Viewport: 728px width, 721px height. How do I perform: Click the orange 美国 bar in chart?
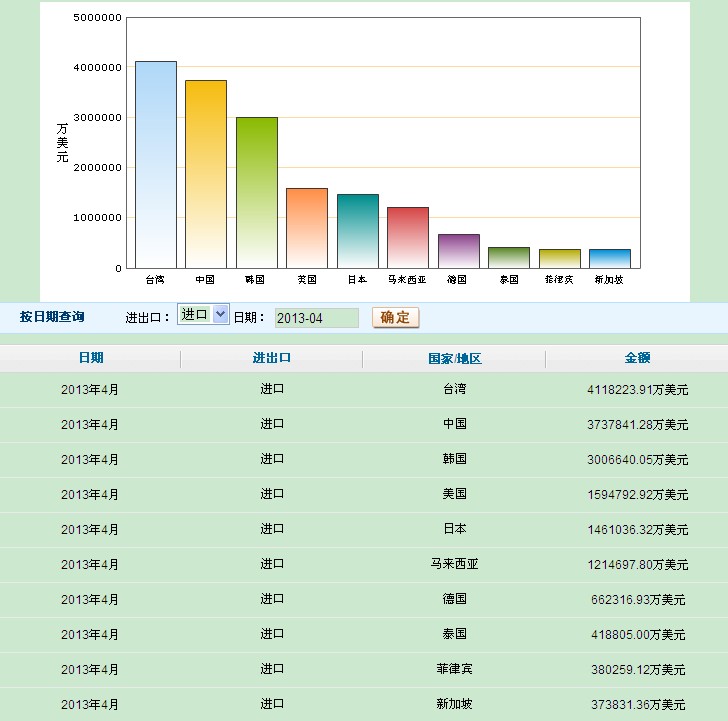[307, 228]
